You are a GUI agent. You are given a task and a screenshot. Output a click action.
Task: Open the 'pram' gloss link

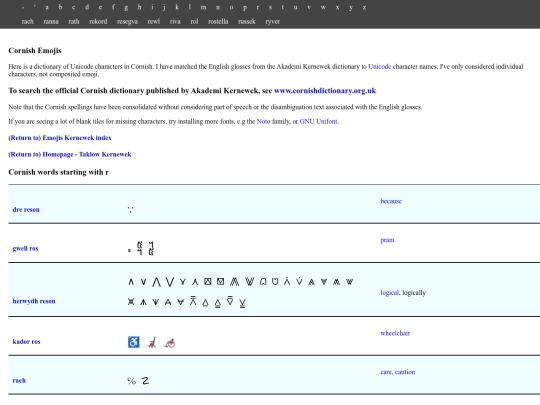coord(387,240)
